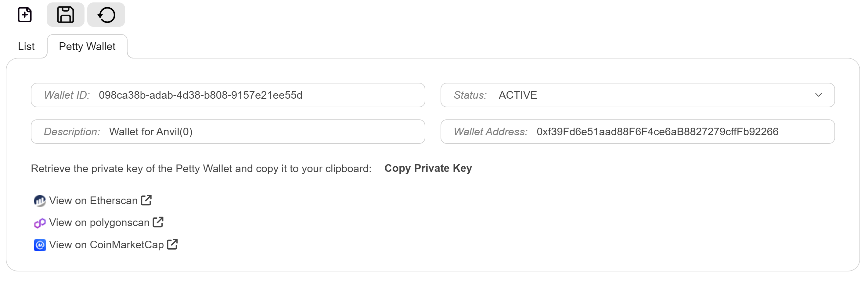
Task: Focus the Wallet Address field
Action: 657,132
